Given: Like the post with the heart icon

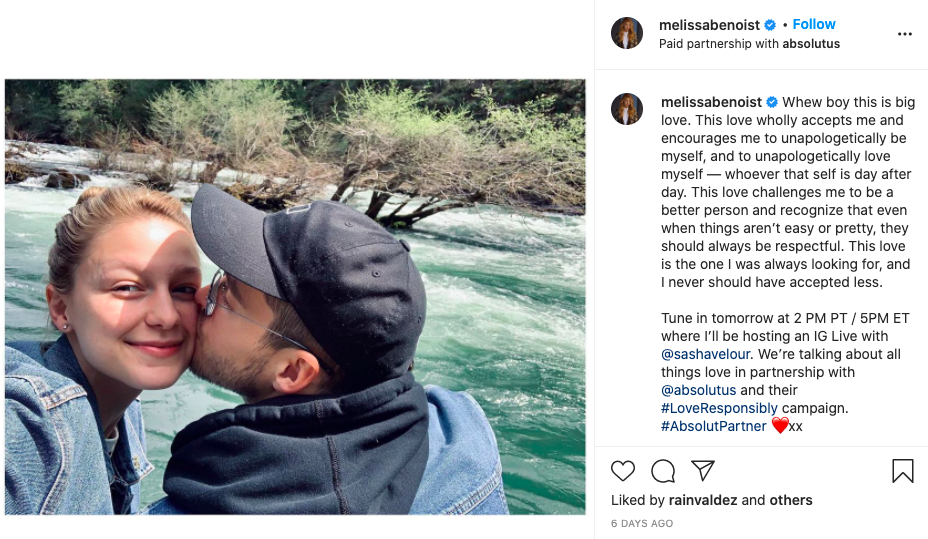Looking at the screenshot, I should tap(623, 471).
